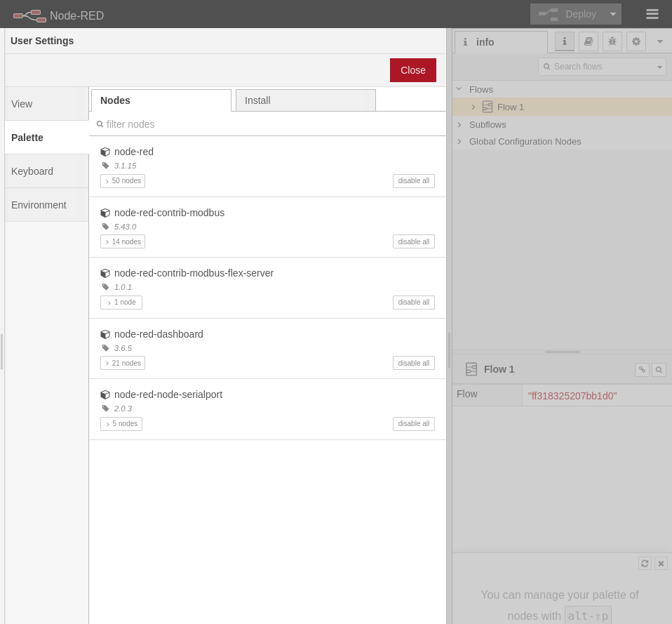Screen dimensions: 672x624
Task: Open the configuration nodes gear tab
Action: 636,41
